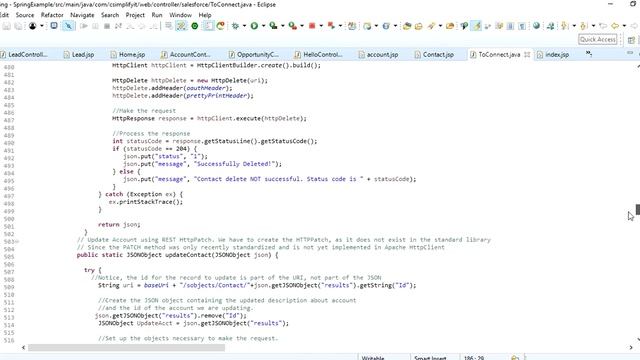This screenshot has width=640, height=360.
Task: Click the Drop to Frame icon
Action: pos(168,26)
